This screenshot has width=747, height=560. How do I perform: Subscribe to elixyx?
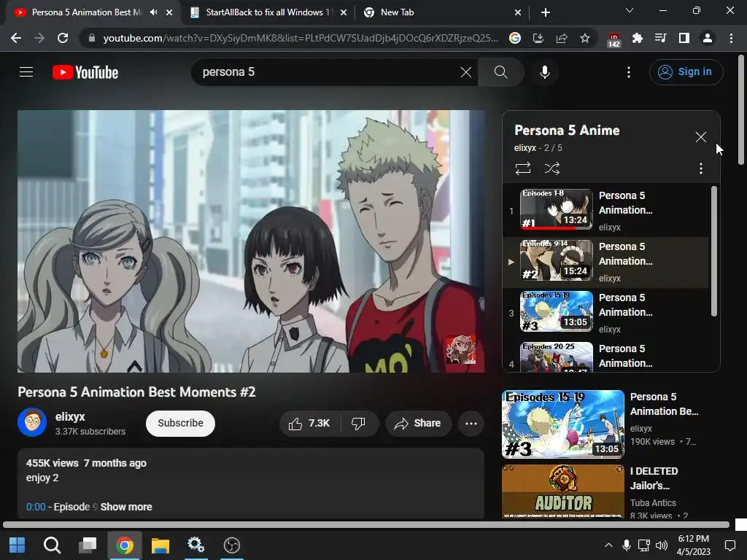(x=180, y=424)
